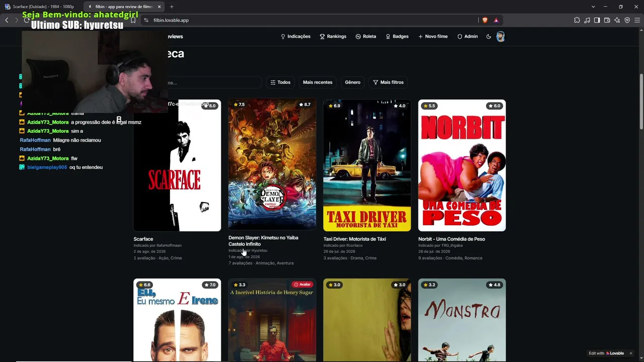Toggle dark mode with the moon icon
Screen dimensions: 644x362
(x=489, y=36)
